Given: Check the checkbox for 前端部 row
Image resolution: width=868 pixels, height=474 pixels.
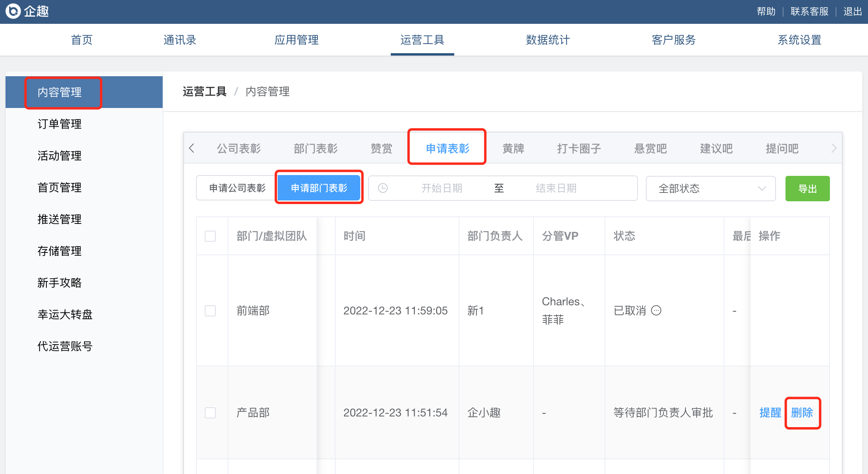Looking at the screenshot, I should tap(210, 310).
